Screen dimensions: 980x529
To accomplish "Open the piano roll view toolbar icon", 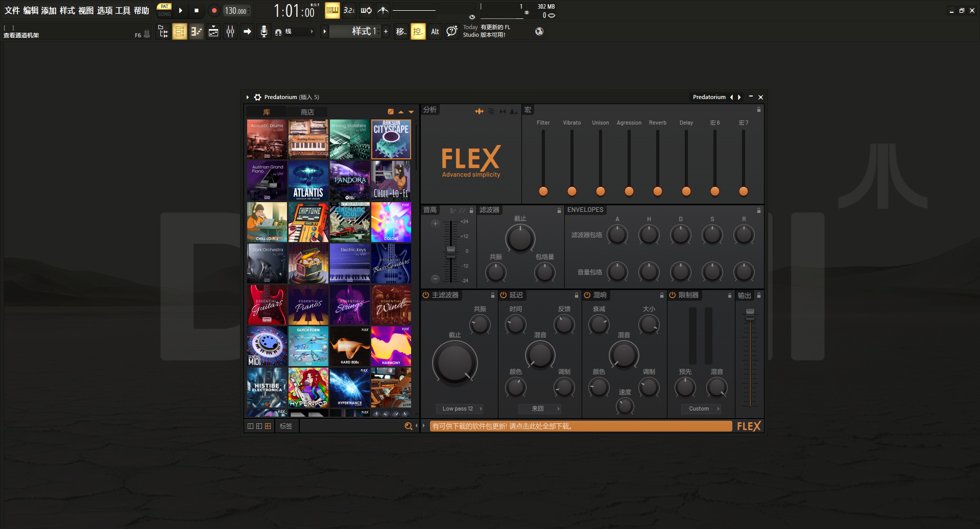I will [196, 31].
